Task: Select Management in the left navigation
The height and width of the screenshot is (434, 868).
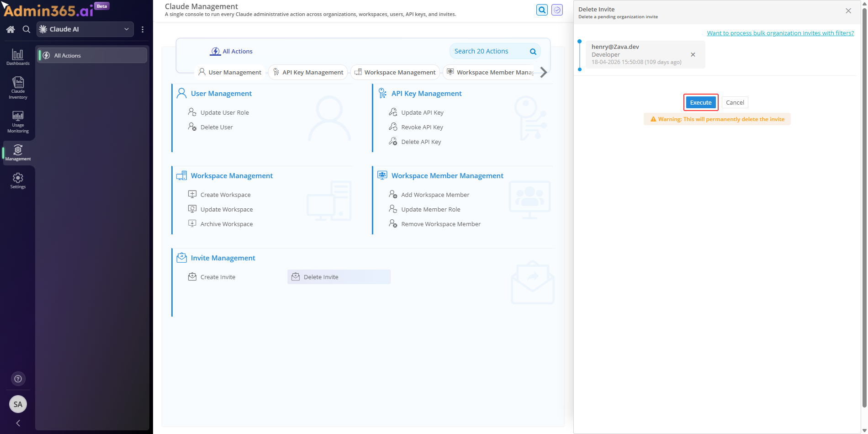Action: [x=18, y=153]
